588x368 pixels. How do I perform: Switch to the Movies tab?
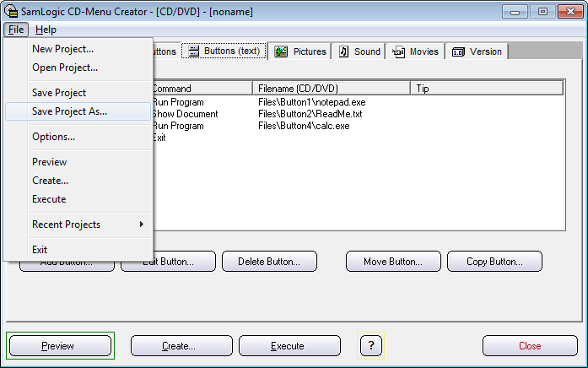tap(415, 51)
